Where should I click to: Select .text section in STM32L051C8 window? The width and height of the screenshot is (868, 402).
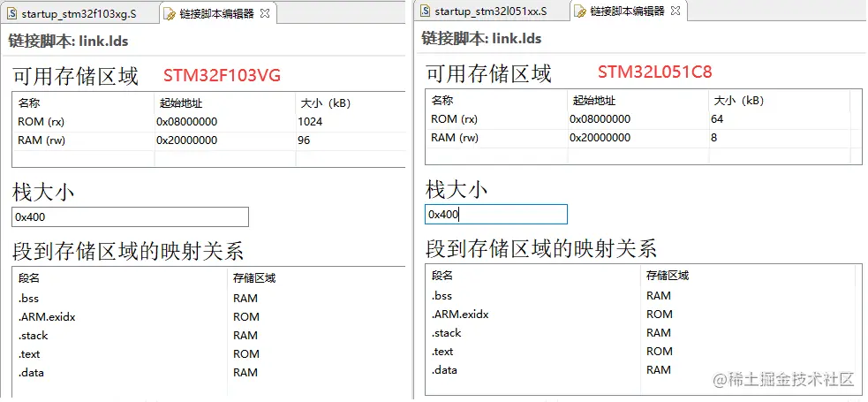coord(442,352)
